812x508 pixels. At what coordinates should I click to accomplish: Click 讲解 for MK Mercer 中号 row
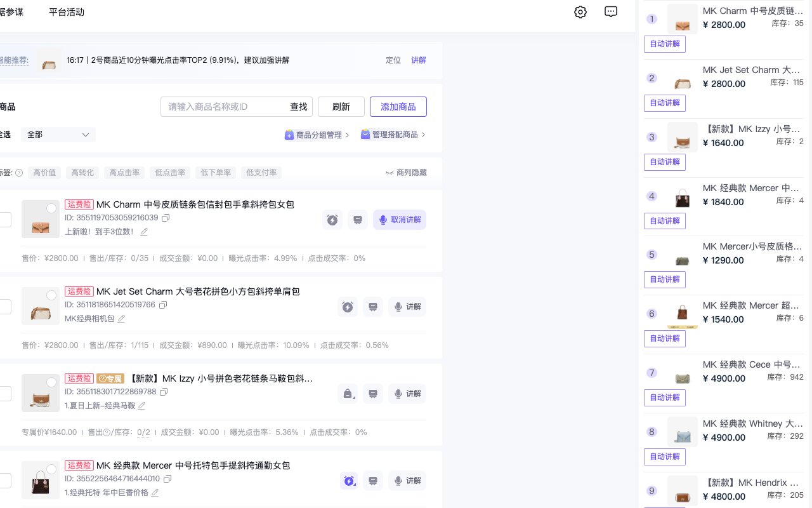[407, 481]
